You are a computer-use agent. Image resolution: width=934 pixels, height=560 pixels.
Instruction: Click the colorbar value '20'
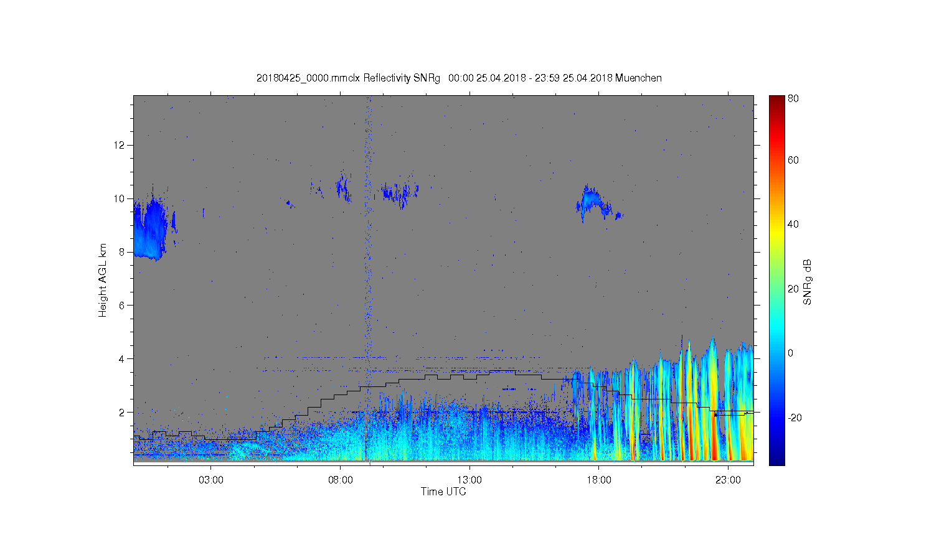(x=793, y=289)
